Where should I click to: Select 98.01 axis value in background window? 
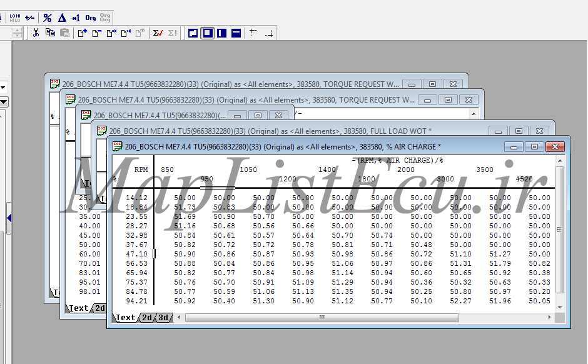click(89, 291)
